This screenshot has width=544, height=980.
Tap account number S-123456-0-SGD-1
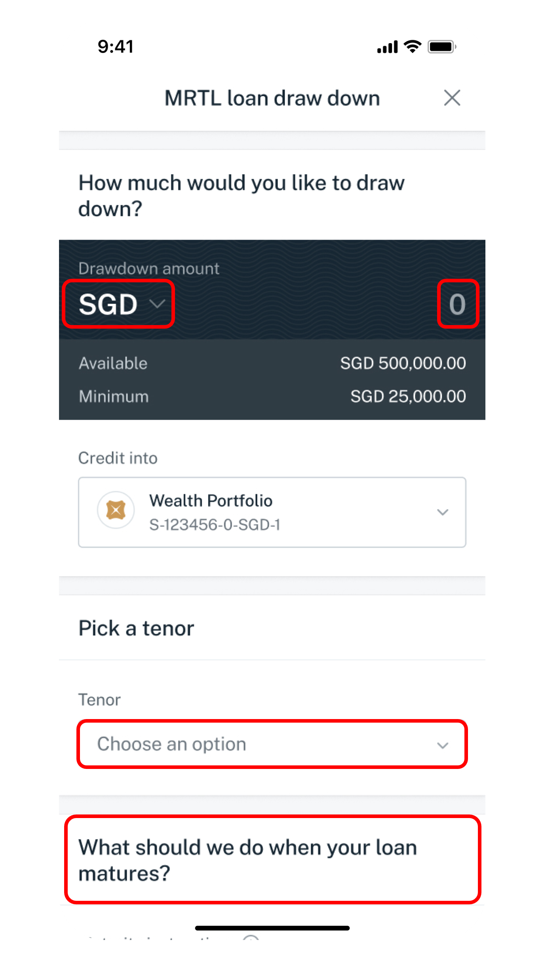215,525
